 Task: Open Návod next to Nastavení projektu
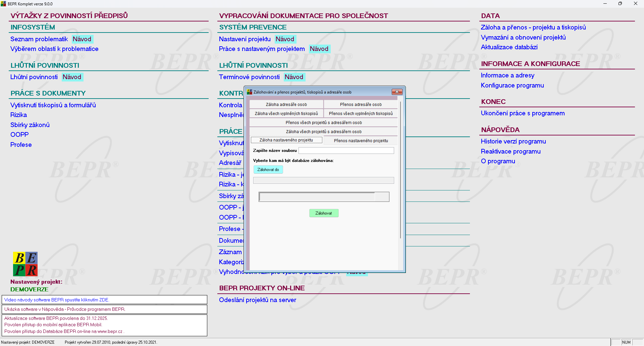pos(285,39)
